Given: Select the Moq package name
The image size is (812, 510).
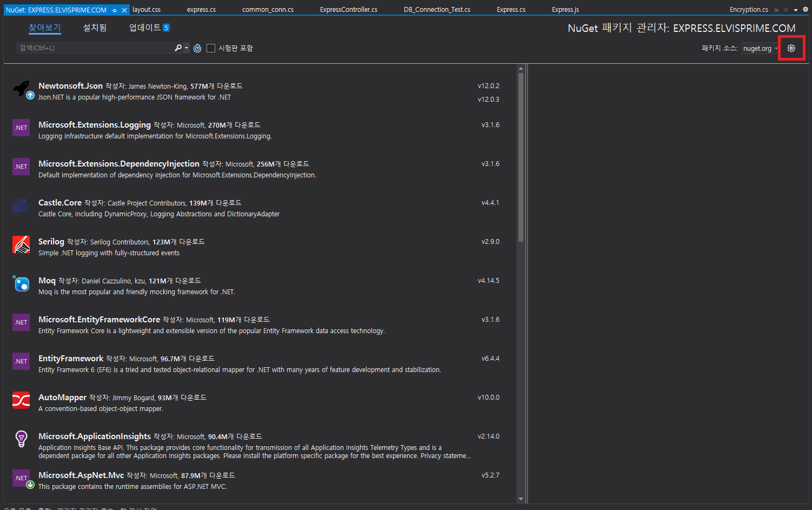Looking at the screenshot, I should point(47,281).
